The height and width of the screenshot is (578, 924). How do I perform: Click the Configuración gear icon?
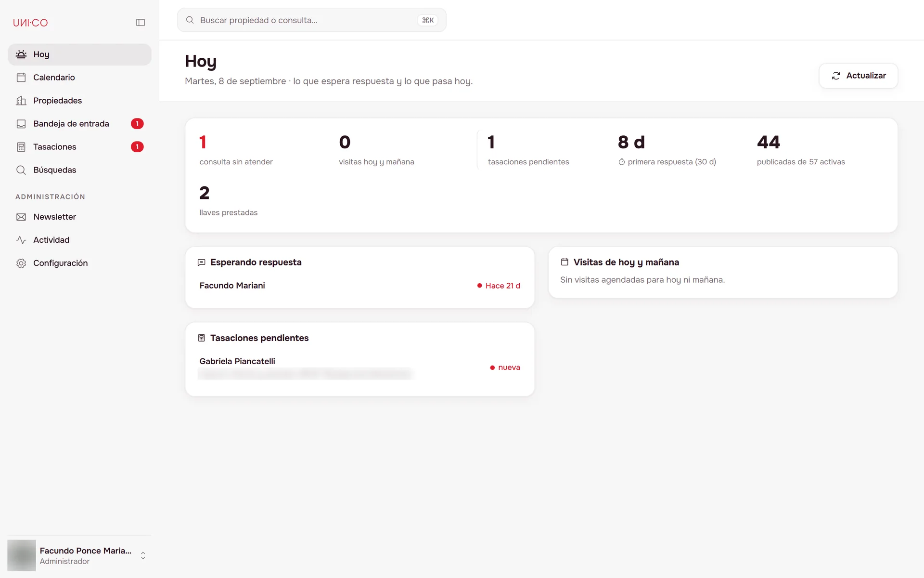point(21,263)
